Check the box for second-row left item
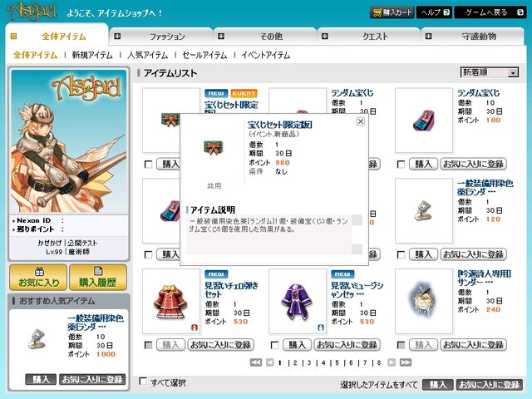This screenshot has width=532, height=399. pos(148,255)
